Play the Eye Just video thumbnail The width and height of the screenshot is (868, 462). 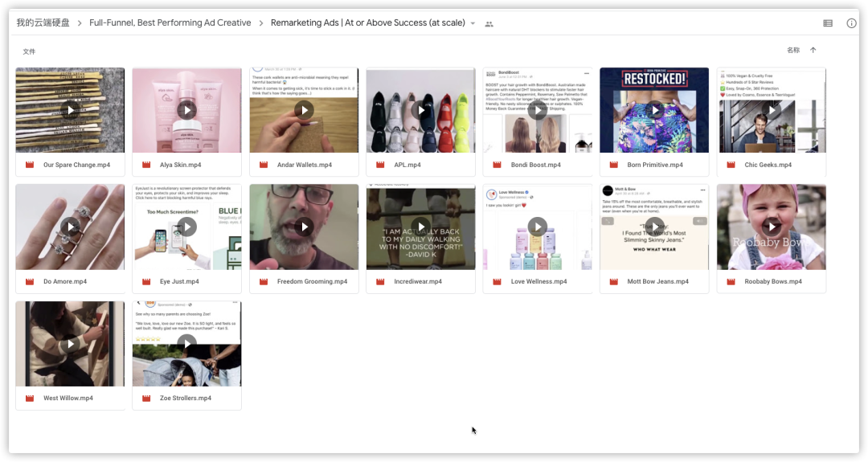(x=186, y=227)
